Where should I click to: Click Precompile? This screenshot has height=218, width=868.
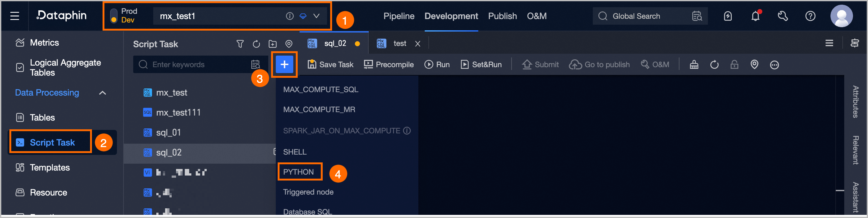(x=389, y=64)
